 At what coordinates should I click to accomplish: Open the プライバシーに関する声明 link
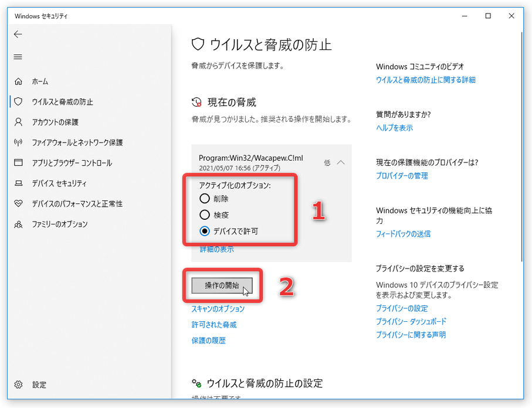(x=411, y=335)
